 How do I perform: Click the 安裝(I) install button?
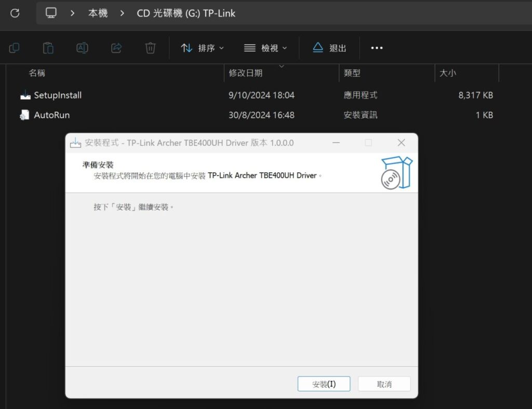(x=324, y=384)
